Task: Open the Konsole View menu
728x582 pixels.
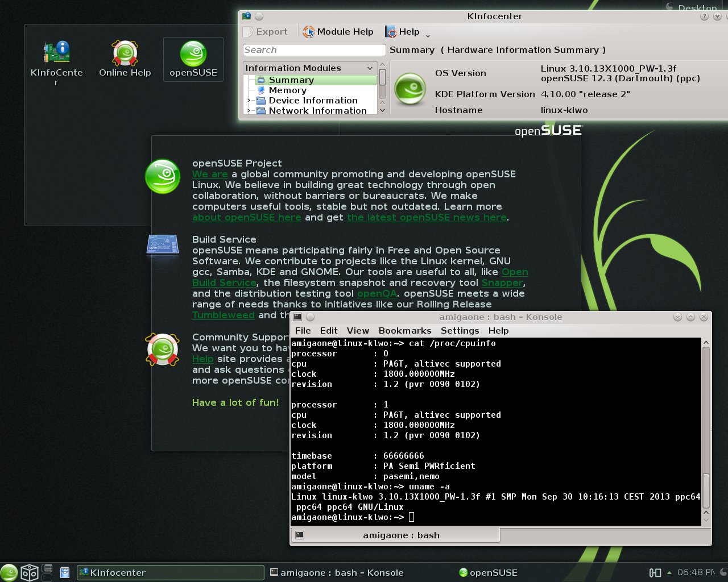Action: (x=358, y=331)
